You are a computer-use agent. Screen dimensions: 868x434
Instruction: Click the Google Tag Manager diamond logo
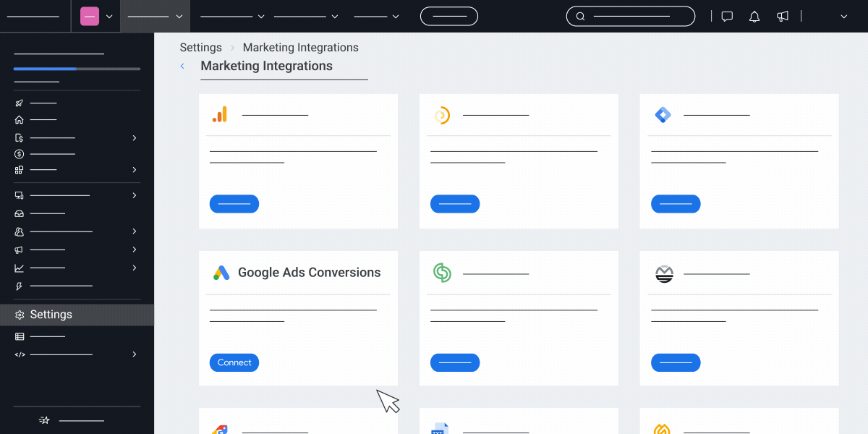663,114
